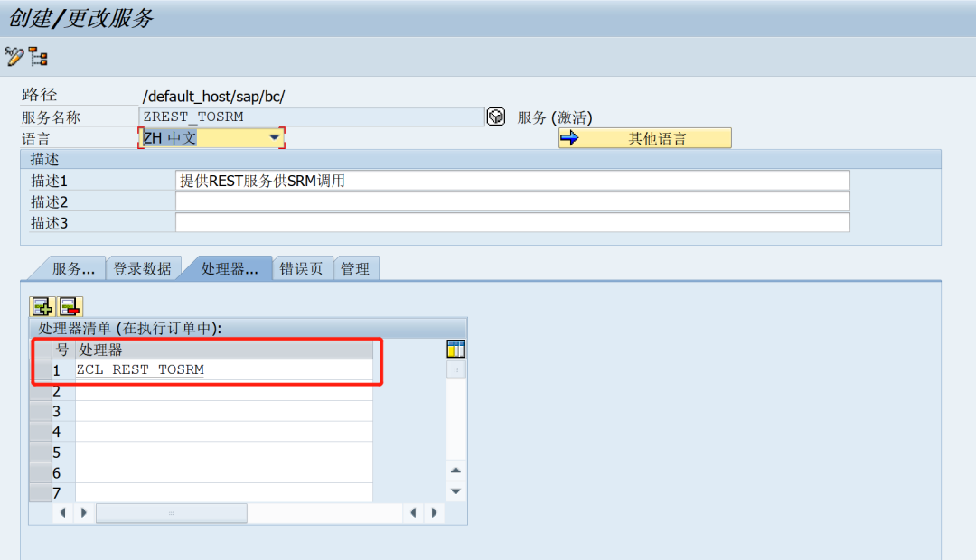
Task: Click the 描述1 input field
Action: coord(512,181)
